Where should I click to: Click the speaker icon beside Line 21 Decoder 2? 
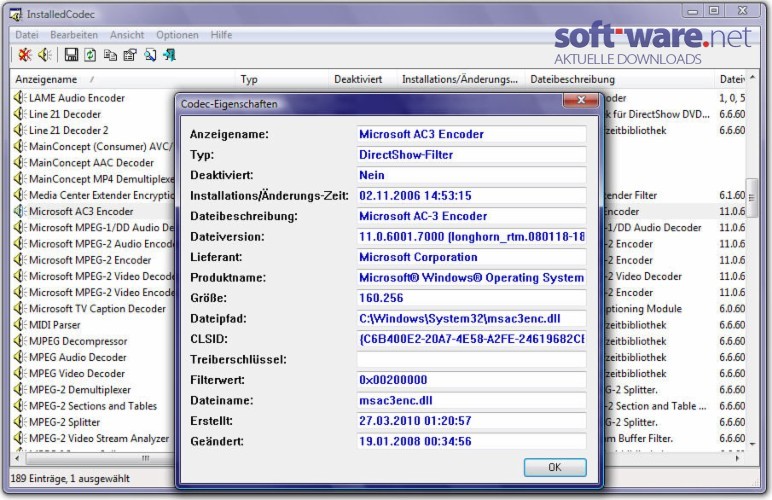(20, 130)
